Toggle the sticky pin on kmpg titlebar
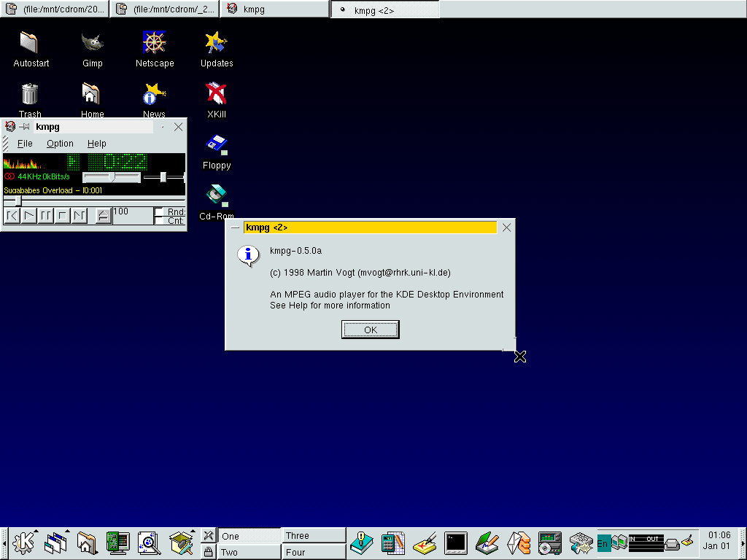The image size is (747, 560). (24, 127)
